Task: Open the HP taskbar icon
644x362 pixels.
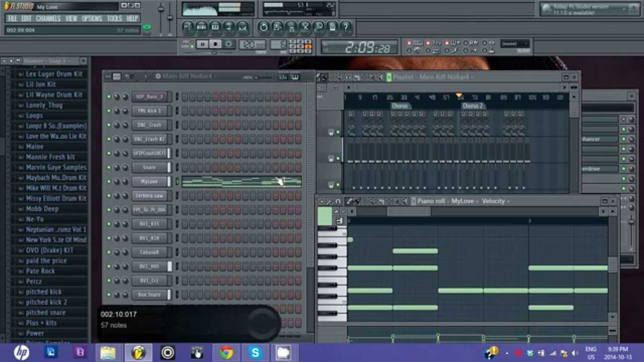Action: (x=22, y=353)
